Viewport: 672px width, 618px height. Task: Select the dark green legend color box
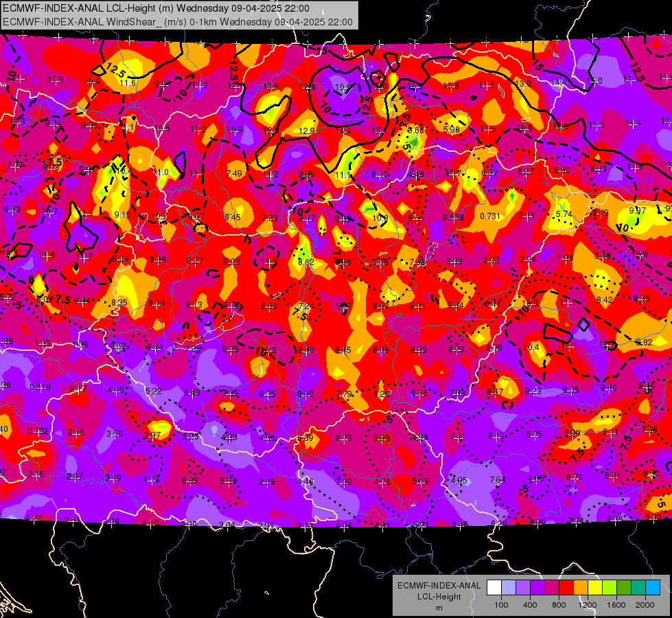(624, 588)
